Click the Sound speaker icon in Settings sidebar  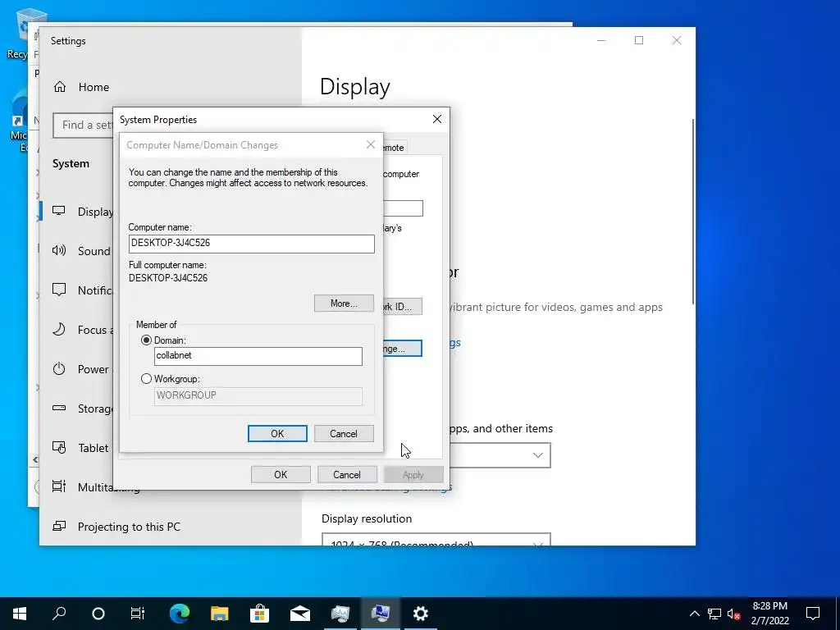pos(59,250)
